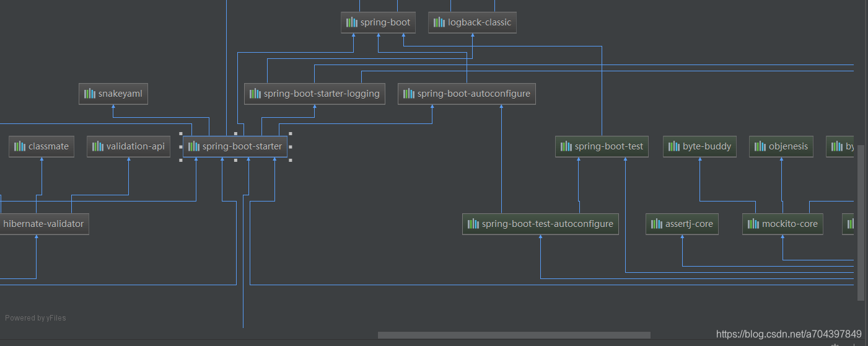
Task: Click the bottom-left selection handle of spring-boot-starter
Action: 181,160
